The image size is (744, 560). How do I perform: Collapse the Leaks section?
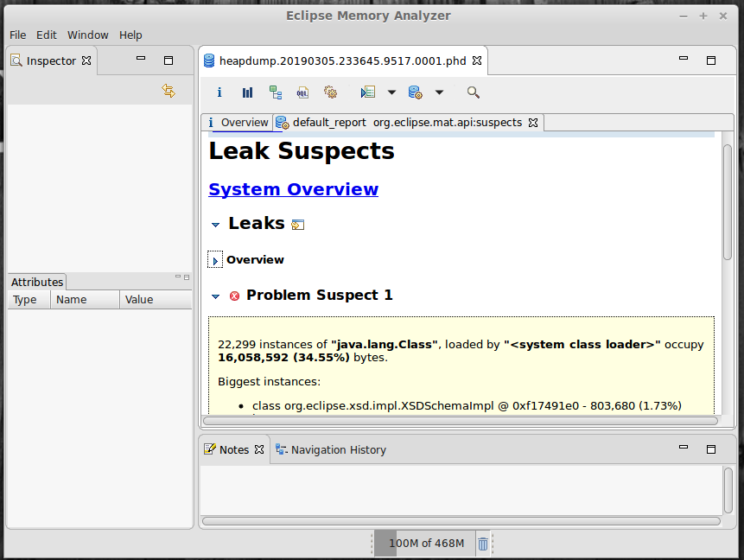click(215, 225)
